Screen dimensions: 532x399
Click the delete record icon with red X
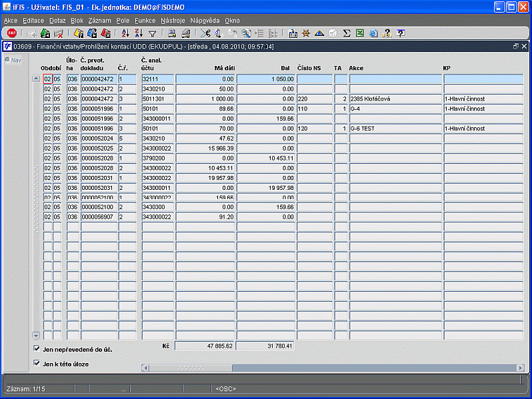pos(59,33)
